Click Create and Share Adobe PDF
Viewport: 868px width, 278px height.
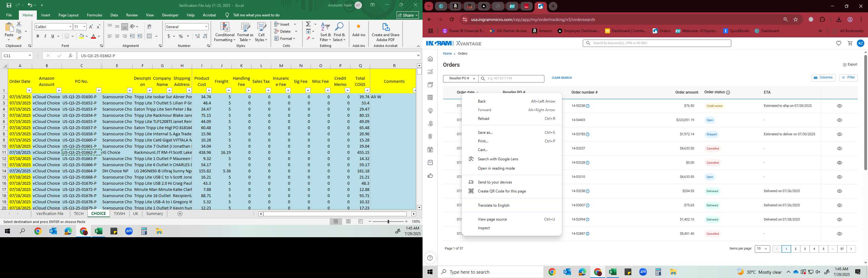click(385, 32)
